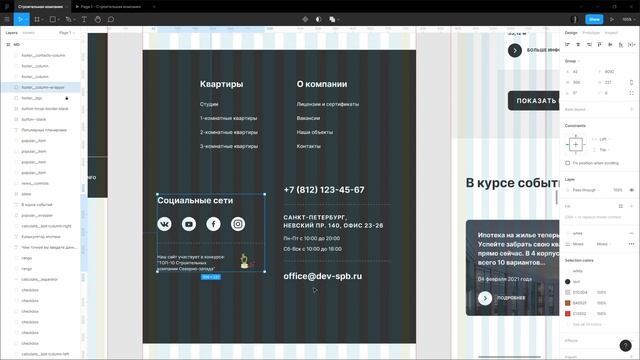Click the Instagram social icon in footer
The image size is (640, 360).
pos(238,224)
